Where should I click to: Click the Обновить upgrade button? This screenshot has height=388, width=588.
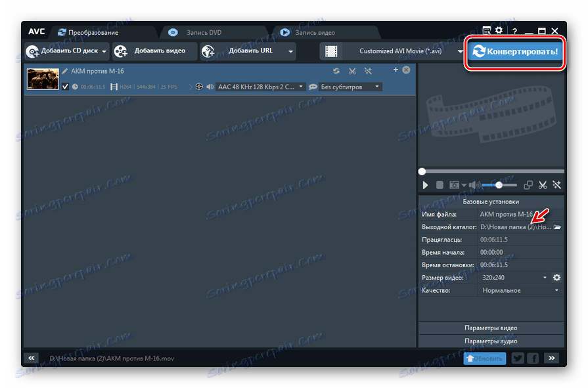click(x=484, y=358)
